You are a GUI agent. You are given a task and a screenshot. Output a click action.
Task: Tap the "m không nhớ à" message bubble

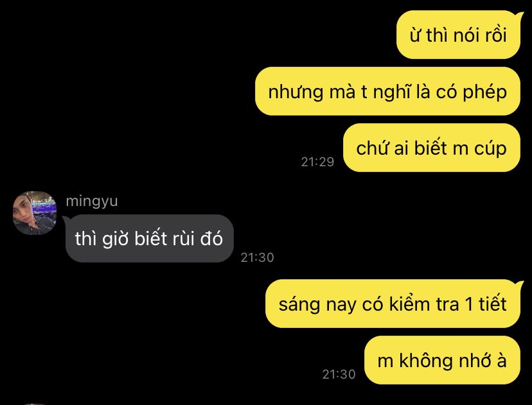point(442,360)
